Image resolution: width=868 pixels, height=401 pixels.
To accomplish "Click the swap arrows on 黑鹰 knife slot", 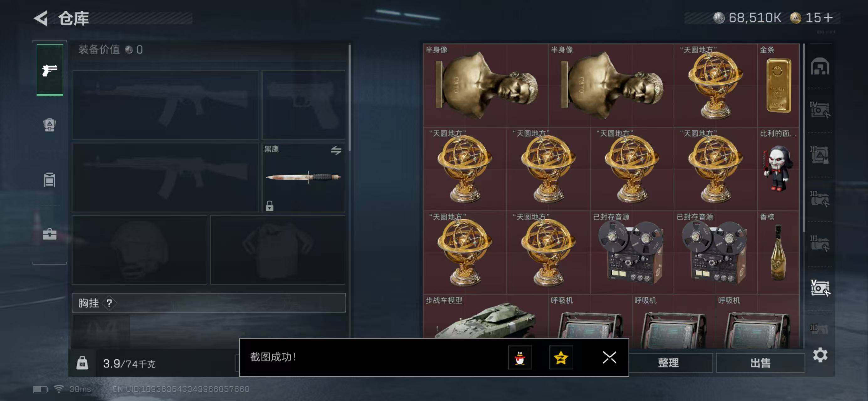I will pos(336,150).
